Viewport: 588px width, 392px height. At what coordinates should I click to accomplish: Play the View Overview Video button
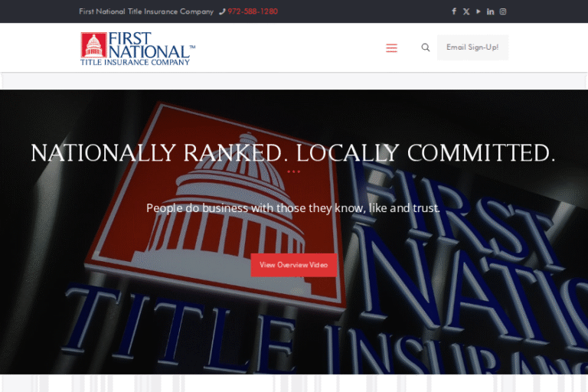click(293, 265)
